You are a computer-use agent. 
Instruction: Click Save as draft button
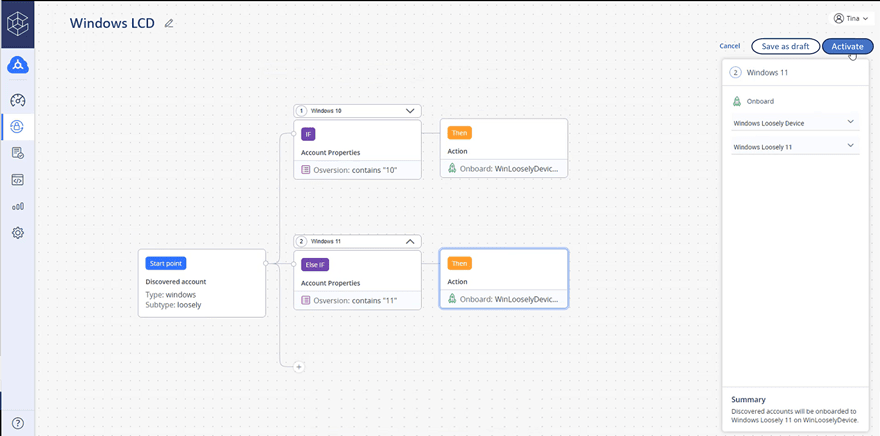click(785, 47)
